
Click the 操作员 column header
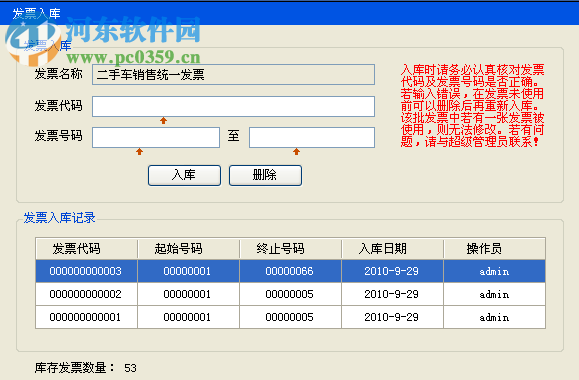(494, 249)
